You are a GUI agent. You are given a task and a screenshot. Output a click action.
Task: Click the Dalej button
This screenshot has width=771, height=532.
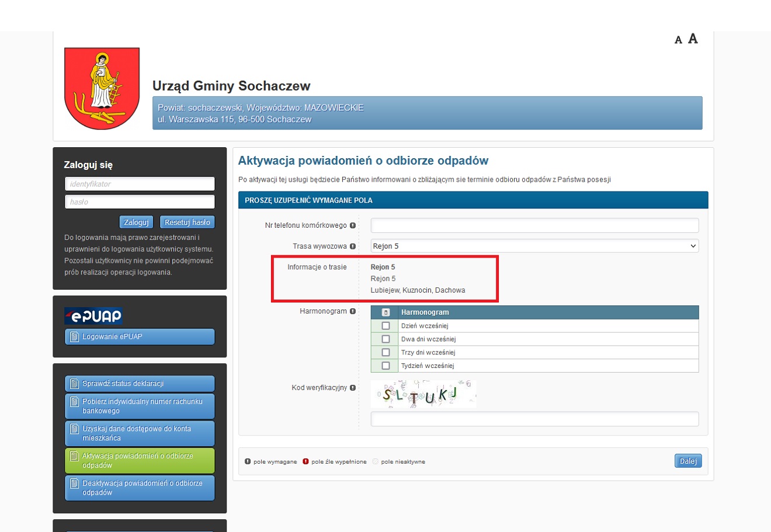click(687, 461)
